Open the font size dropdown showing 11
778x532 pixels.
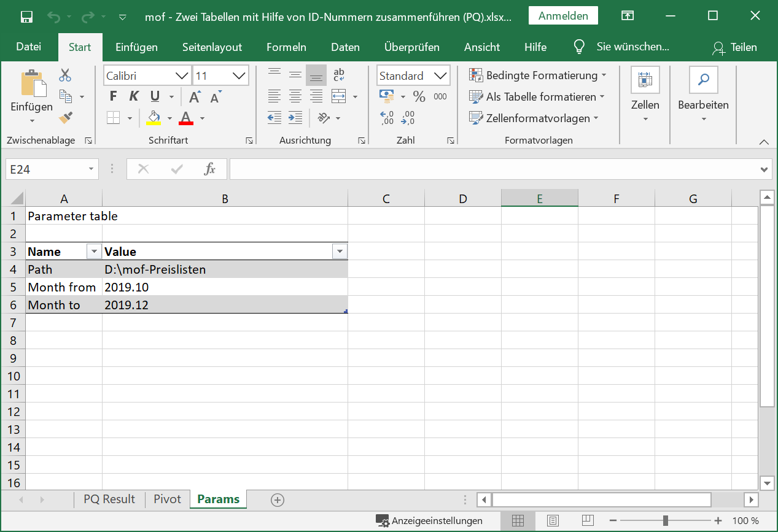click(x=239, y=76)
